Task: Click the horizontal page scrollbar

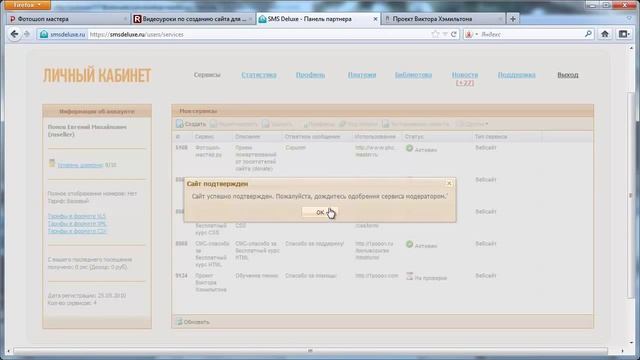Action: coord(310,351)
